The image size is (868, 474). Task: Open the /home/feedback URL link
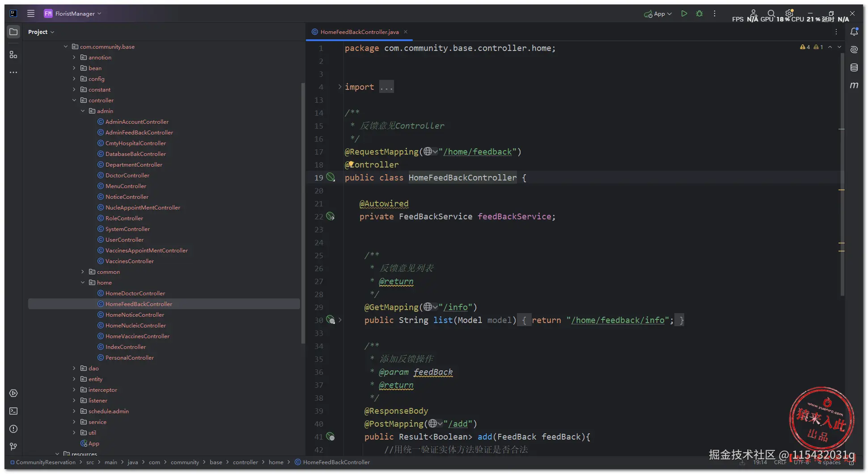click(x=478, y=151)
